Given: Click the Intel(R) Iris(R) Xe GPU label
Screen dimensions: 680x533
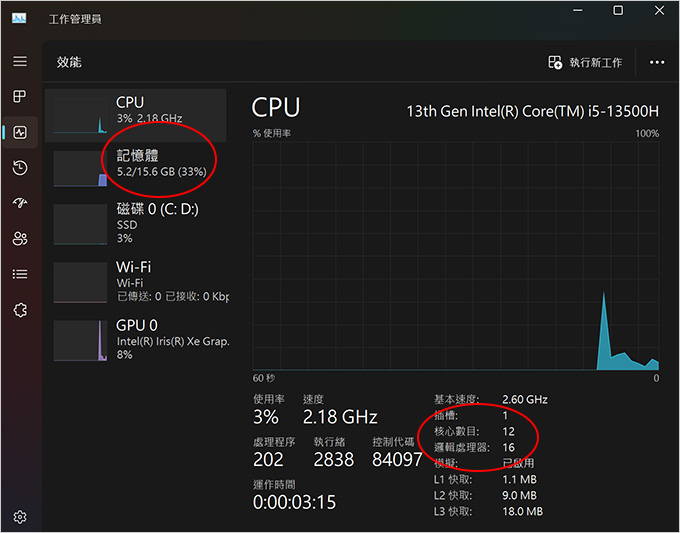Looking at the screenshot, I should 173,341.
